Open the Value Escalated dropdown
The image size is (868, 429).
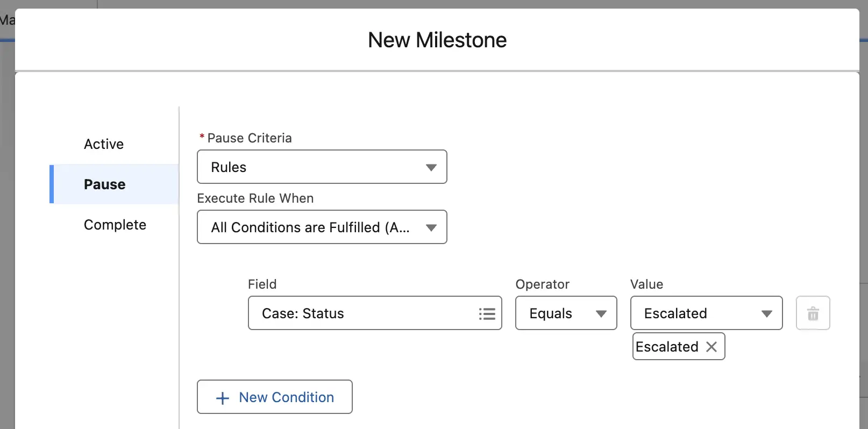[x=706, y=313]
